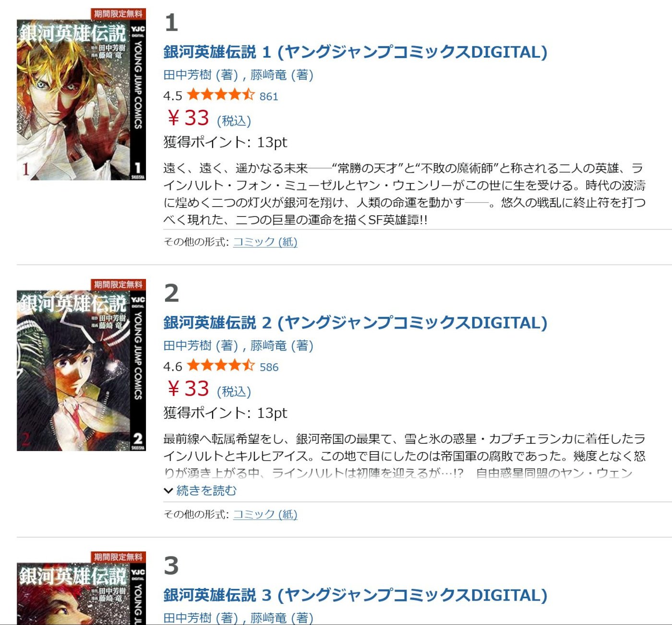
Task: Click the 期間限定無料 badge on volume 1
Action: coord(118,14)
